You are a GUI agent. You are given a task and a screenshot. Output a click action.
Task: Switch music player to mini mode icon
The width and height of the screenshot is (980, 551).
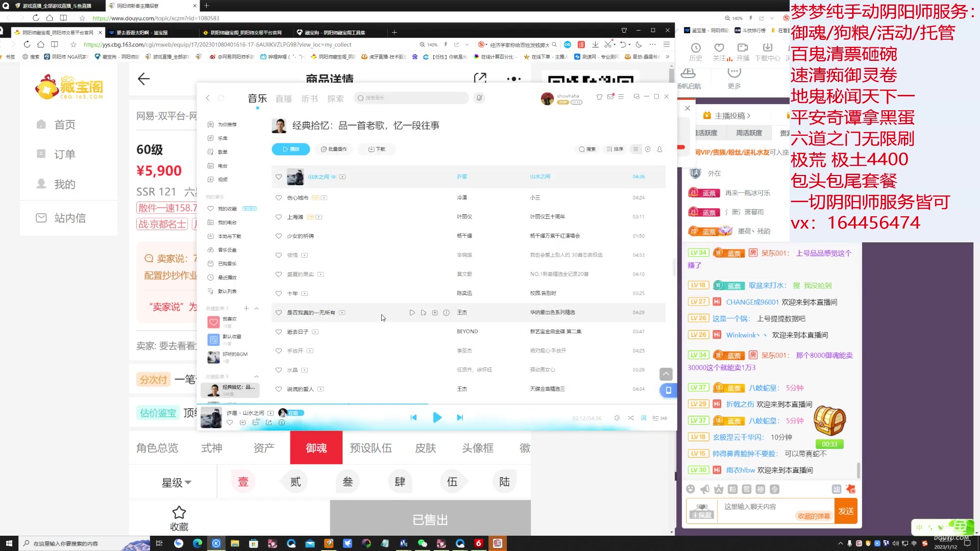point(636,96)
